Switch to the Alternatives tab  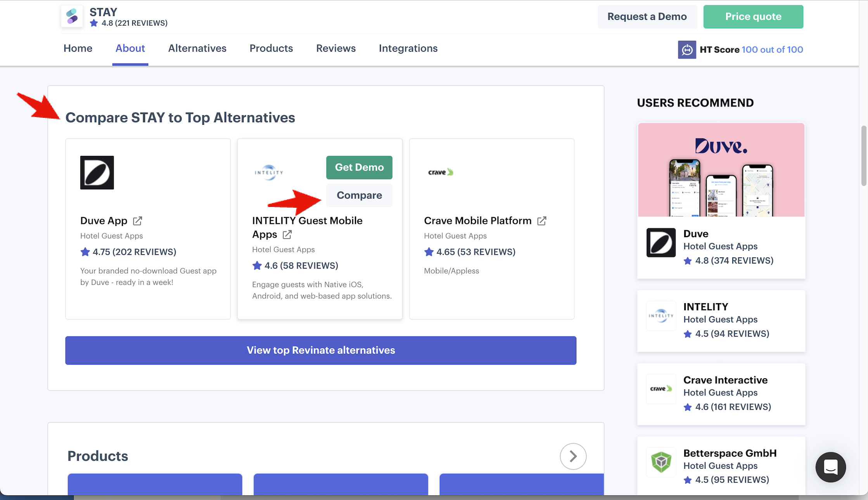pyautogui.click(x=197, y=48)
